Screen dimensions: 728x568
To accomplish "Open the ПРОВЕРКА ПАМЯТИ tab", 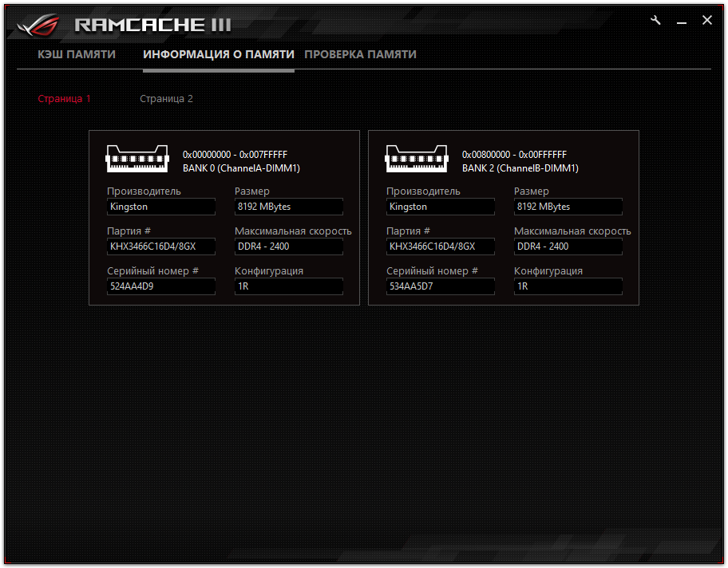I will click(360, 55).
